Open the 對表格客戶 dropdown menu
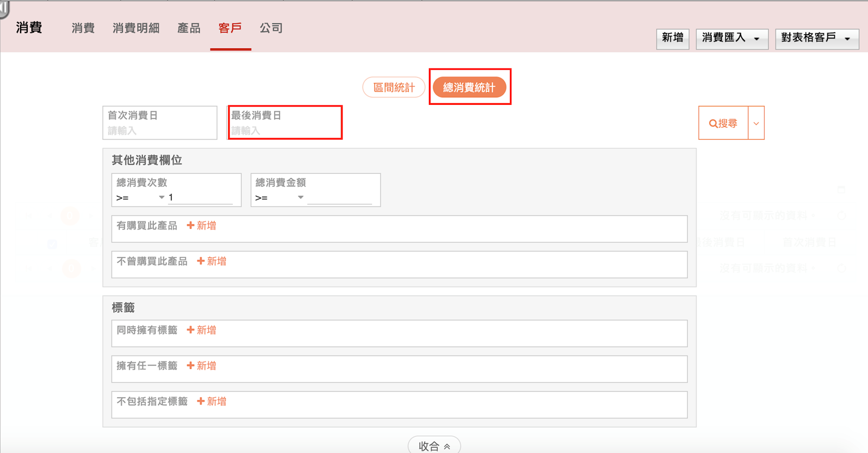The width and height of the screenshot is (868, 453). (816, 39)
